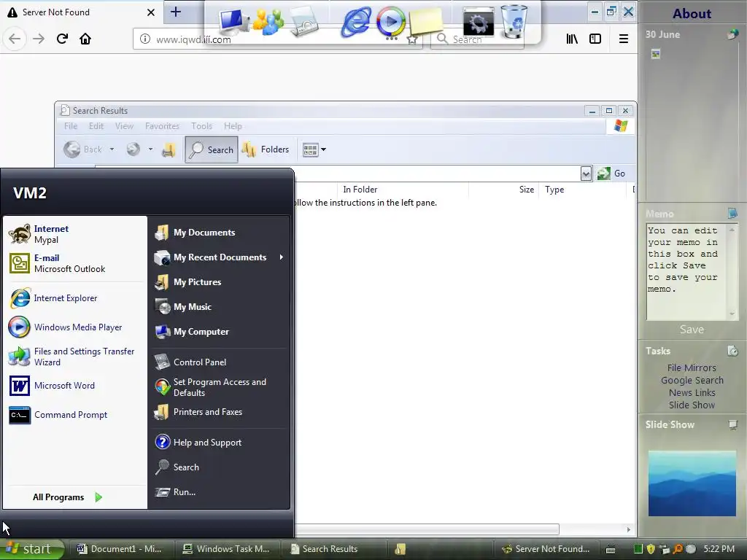Click Go button beside address bar

point(611,174)
